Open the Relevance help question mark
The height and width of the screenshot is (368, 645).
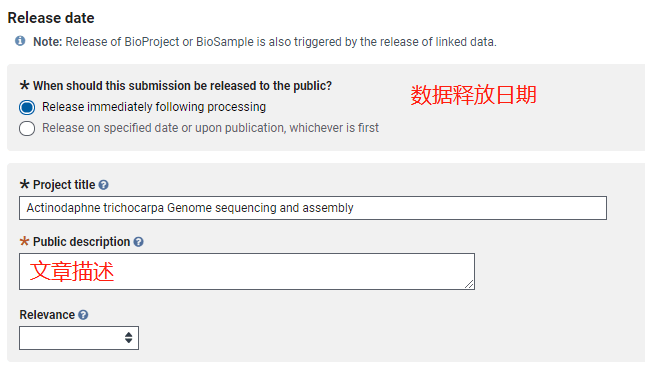point(83,315)
